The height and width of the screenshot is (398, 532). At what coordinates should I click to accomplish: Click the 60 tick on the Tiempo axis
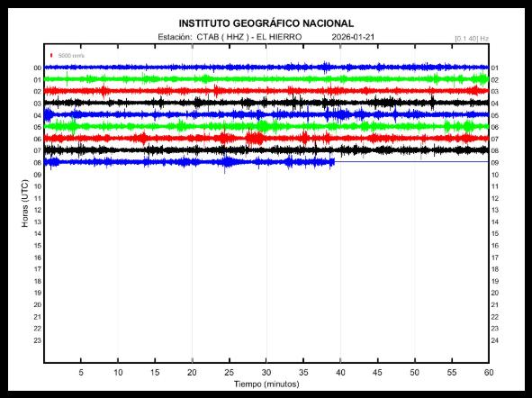click(489, 372)
